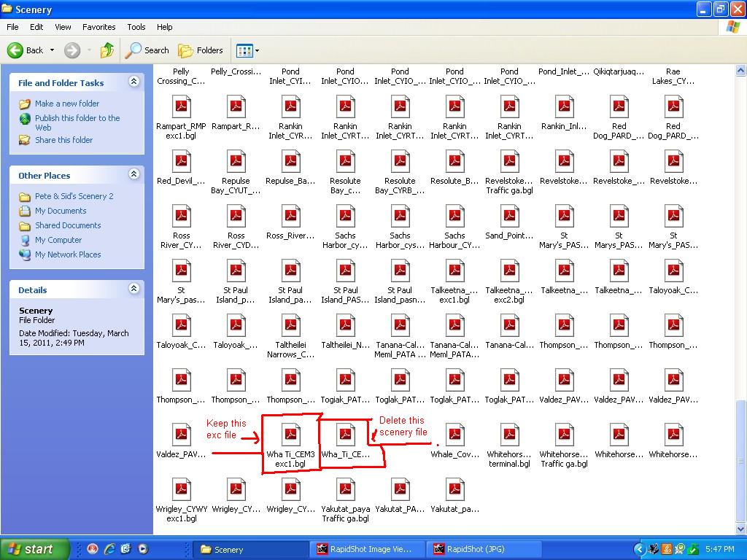Go to Pete & Sid's Scenery 2
Image resolution: width=747 pixels, height=560 pixels.
click(x=74, y=196)
